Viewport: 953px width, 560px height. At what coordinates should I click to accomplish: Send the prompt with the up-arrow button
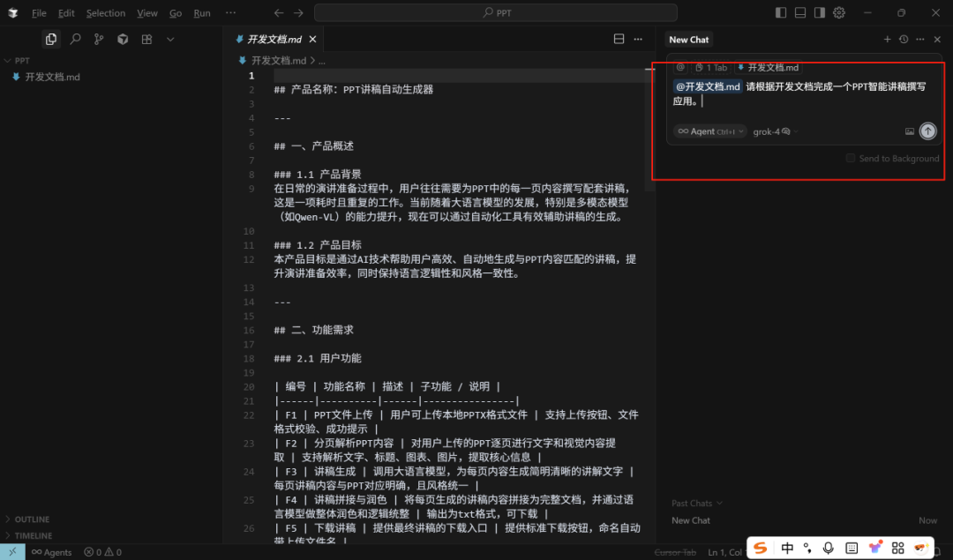(927, 131)
